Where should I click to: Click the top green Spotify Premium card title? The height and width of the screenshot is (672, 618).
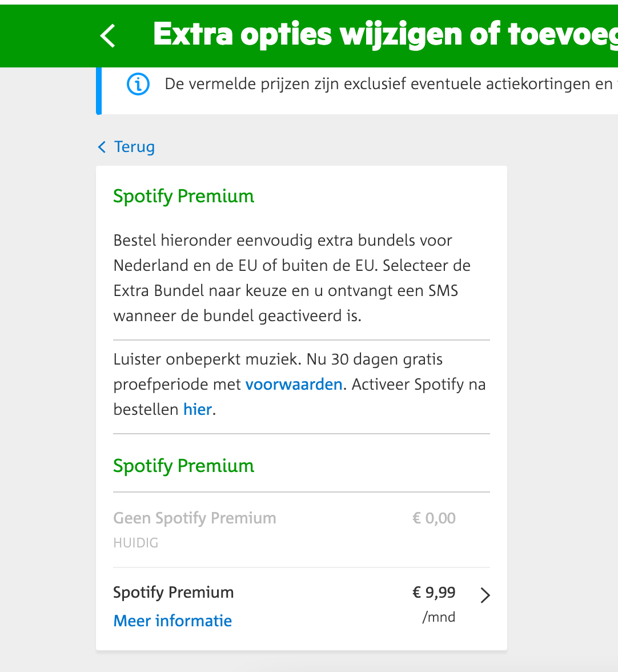pos(184,197)
